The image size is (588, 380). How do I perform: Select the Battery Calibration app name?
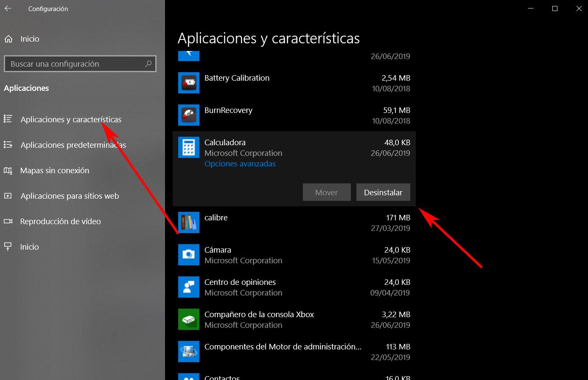point(237,78)
